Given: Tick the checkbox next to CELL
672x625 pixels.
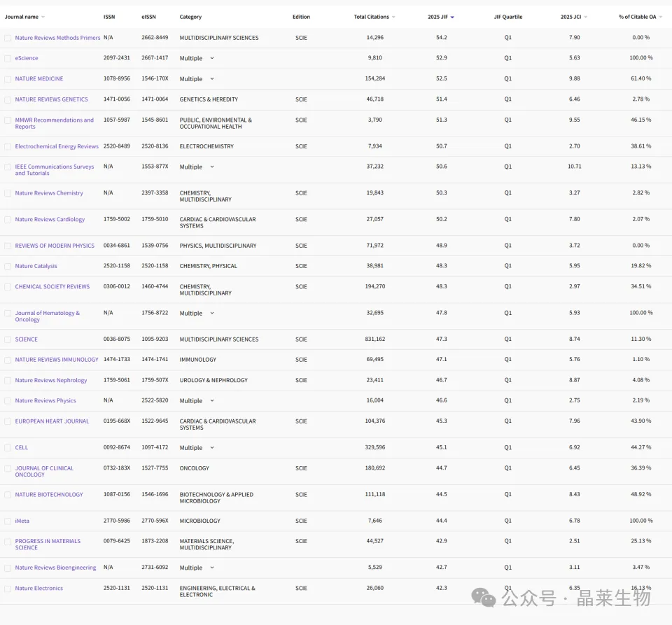Looking at the screenshot, I should (x=8, y=448).
